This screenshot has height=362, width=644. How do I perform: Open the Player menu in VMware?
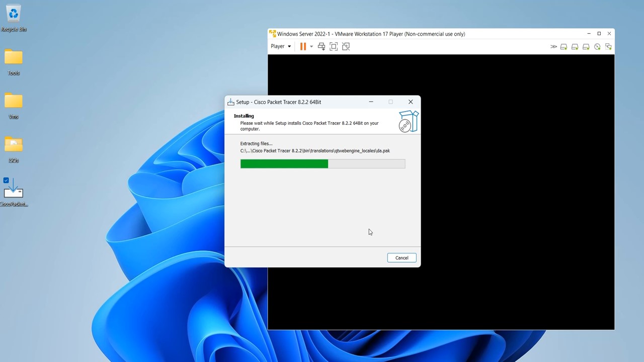click(x=281, y=46)
